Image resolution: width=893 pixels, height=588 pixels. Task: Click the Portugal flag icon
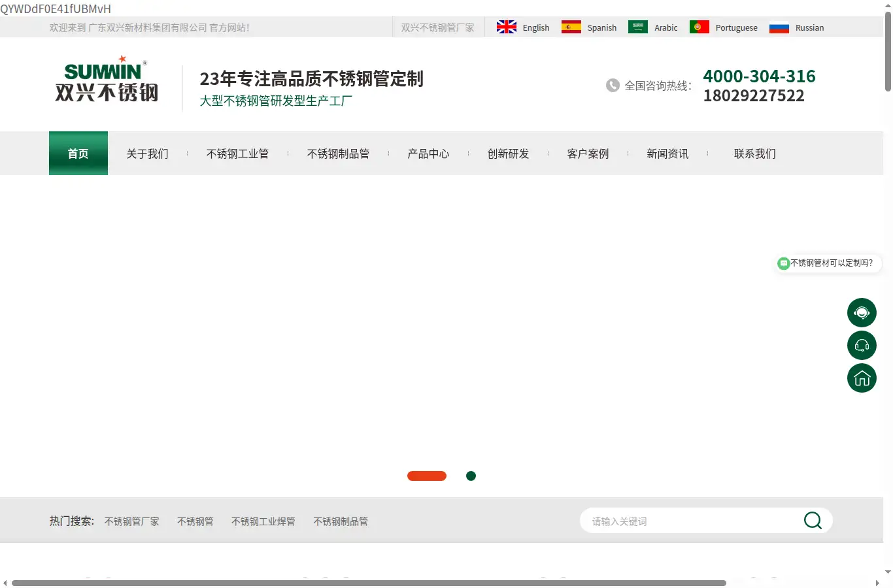tap(699, 27)
